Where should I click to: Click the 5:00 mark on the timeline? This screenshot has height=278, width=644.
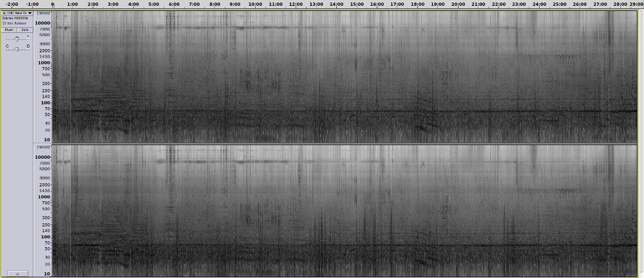tap(153, 4)
